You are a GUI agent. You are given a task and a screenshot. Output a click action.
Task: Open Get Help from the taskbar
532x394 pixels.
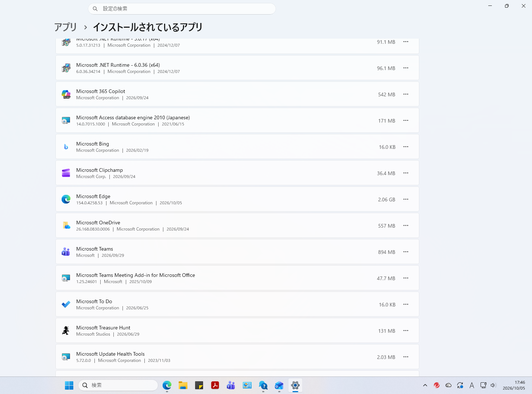click(263, 385)
